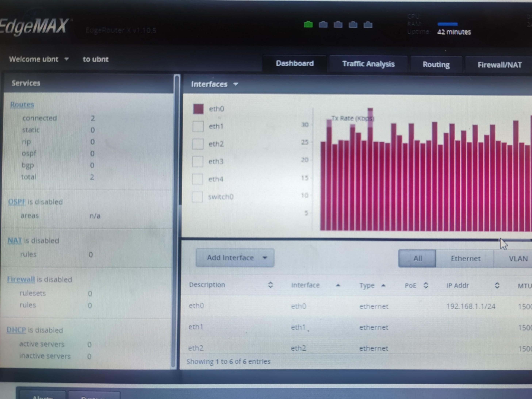Click the ascending sort arrow on Interface column

pyautogui.click(x=338, y=285)
